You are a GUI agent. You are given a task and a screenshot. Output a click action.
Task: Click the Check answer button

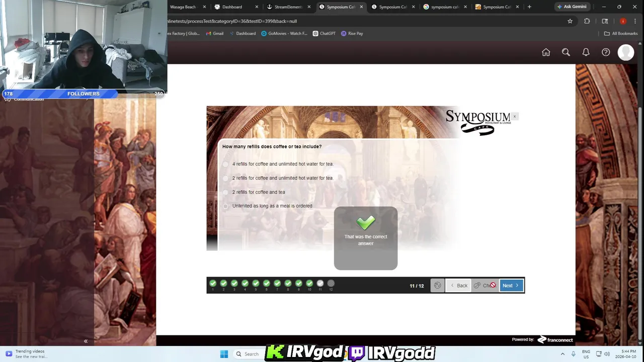485,286
